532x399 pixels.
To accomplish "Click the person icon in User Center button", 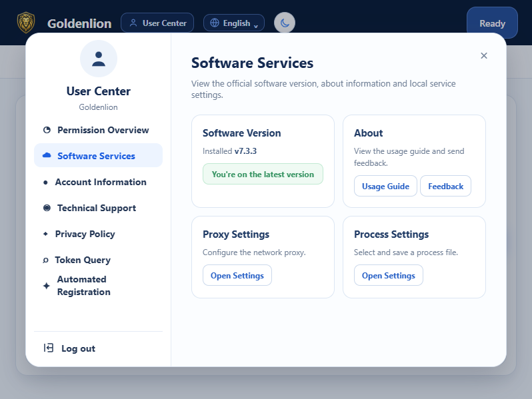I will click(x=133, y=23).
